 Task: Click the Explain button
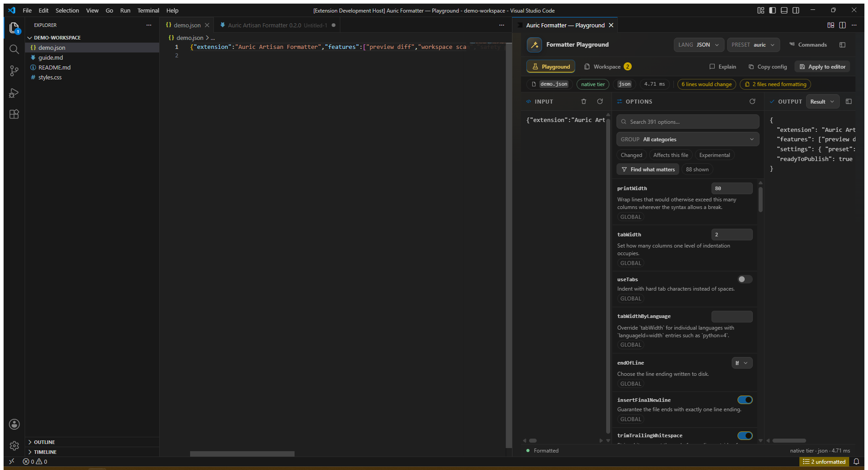click(722, 67)
